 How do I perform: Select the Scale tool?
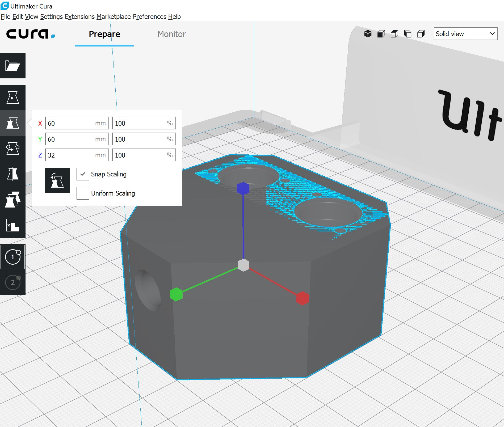tap(12, 123)
